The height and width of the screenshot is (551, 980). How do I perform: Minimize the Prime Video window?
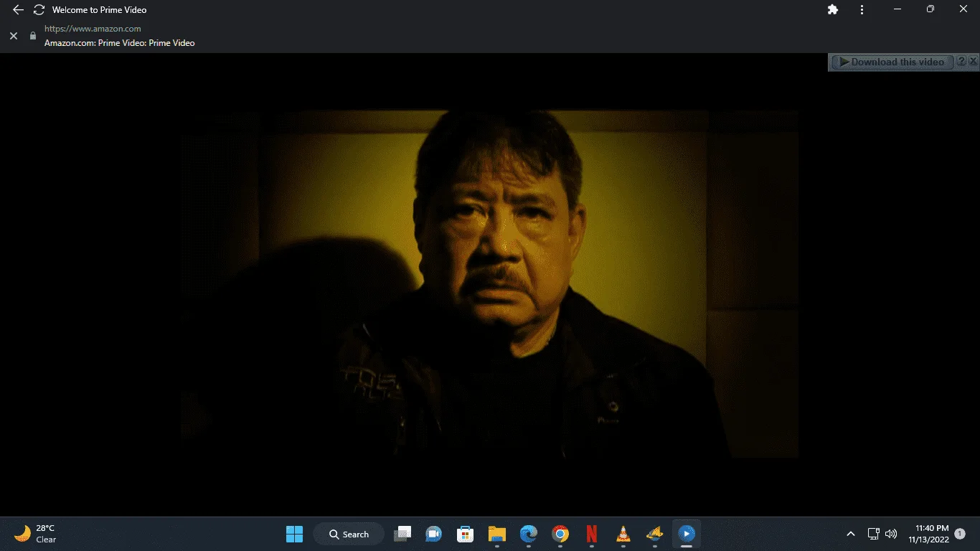pos(897,9)
